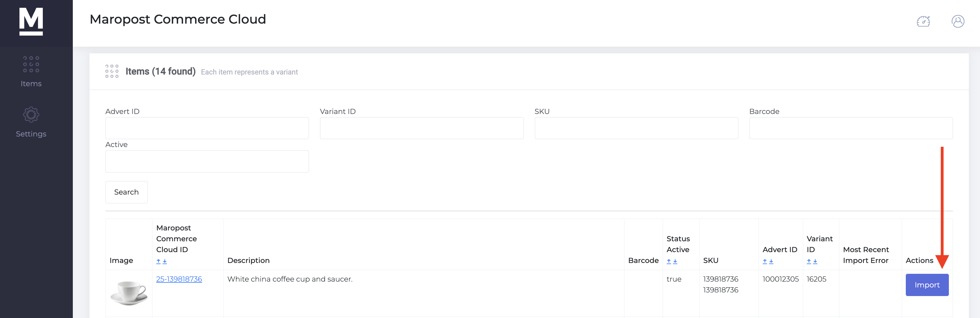
Task: Sort Advert ID column ascending
Action: click(x=765, y=261)
